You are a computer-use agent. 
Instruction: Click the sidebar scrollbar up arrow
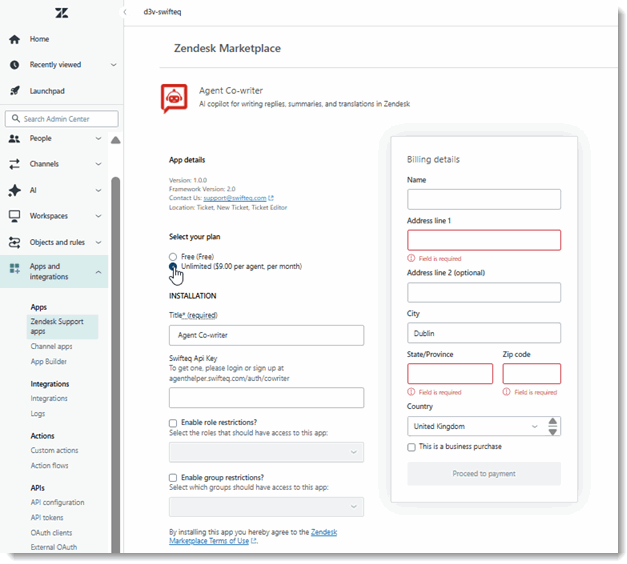click(x=116, y=140)
